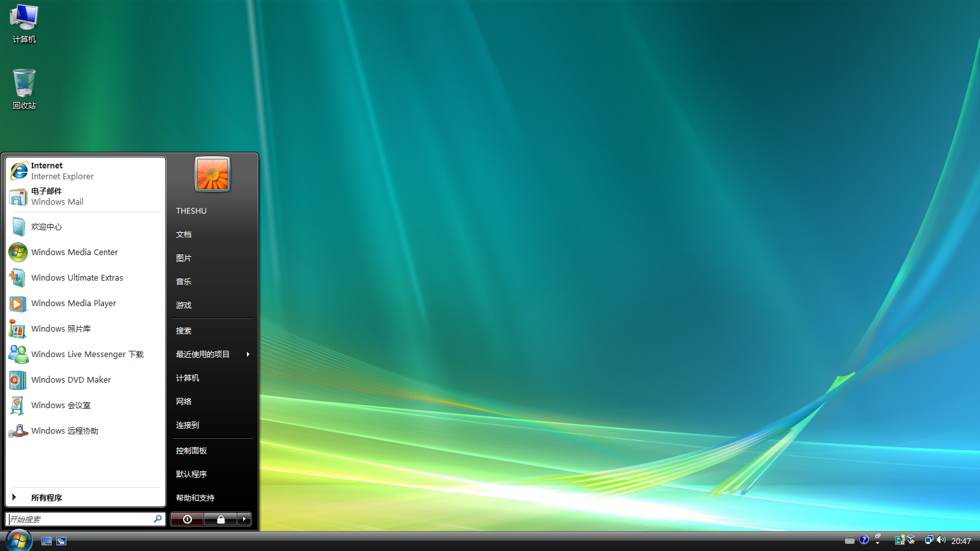The height and width of the screenshot is (551, 980).
Task: Click the VirtualBox cube tray icon
Action: click(x=910, y=540)
